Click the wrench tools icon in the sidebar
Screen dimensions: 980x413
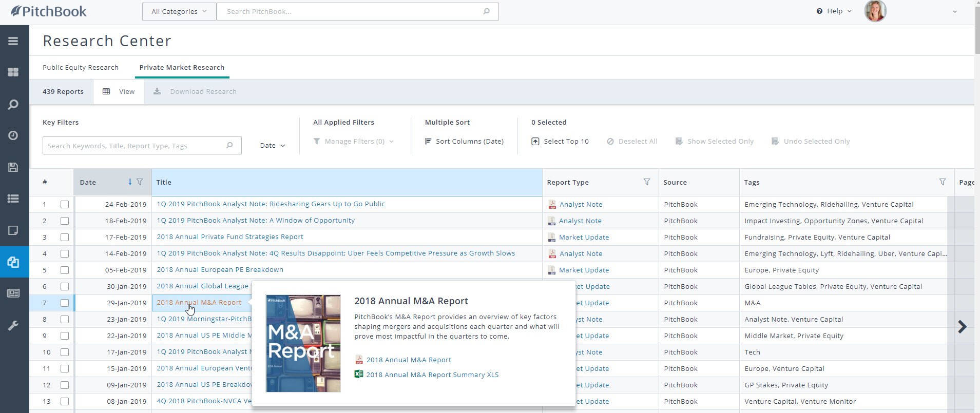point(13,326)
